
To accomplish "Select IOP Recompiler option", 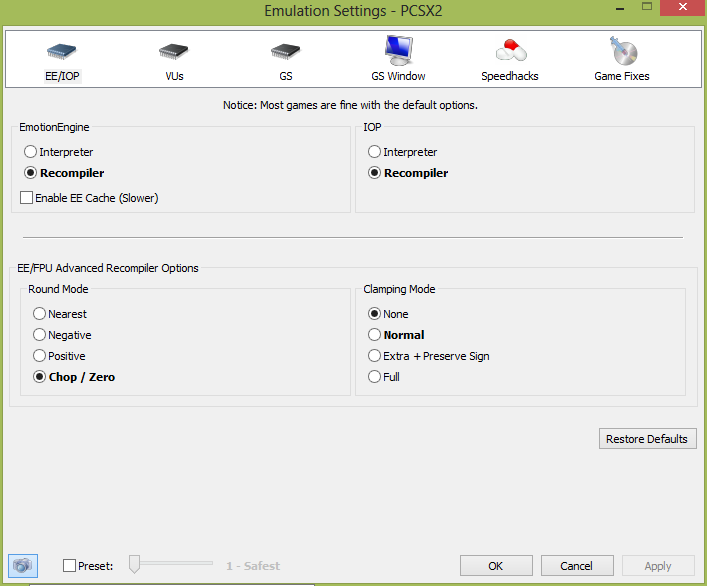I will 408,173.
